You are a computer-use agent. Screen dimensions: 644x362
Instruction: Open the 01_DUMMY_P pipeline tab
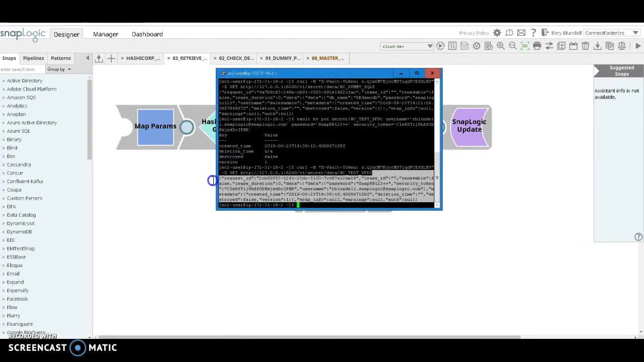(283, 58)
